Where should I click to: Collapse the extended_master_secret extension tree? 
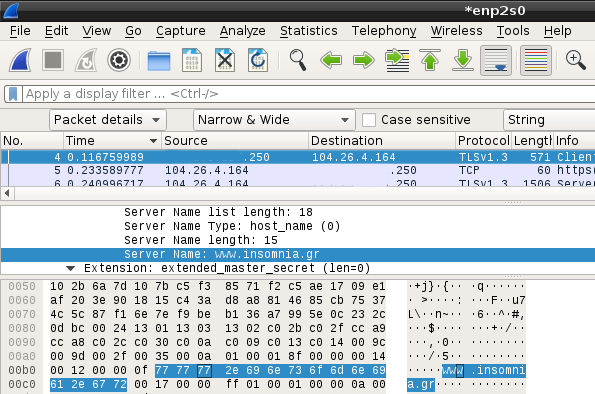point(70,268)
